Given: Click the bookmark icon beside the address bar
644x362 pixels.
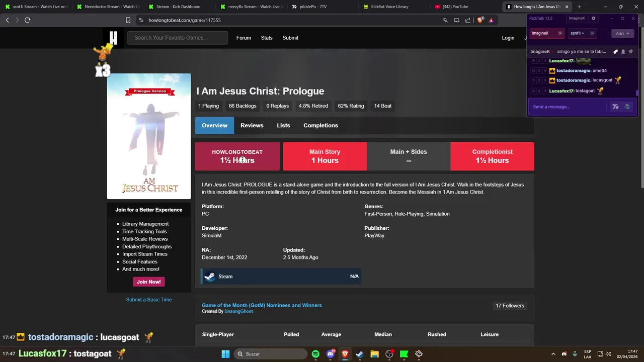Looking at the screenshot, I should click(128, 20).
